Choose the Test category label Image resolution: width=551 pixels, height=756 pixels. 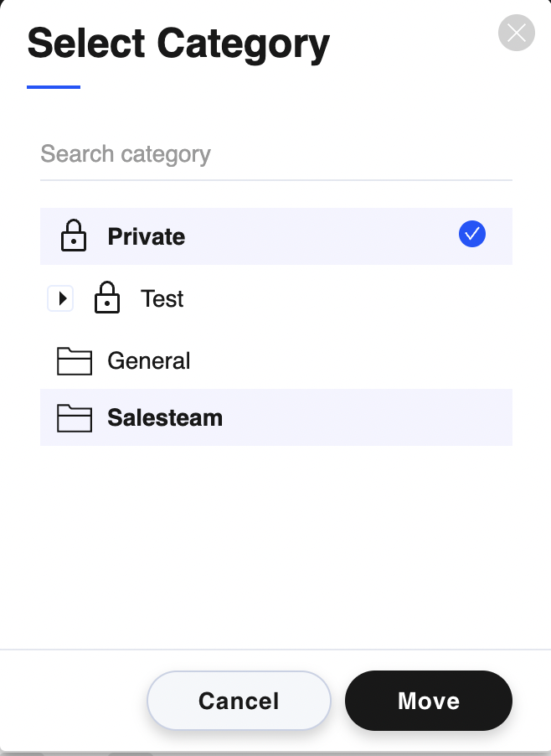pyautogui.click(x=162, y=299)
